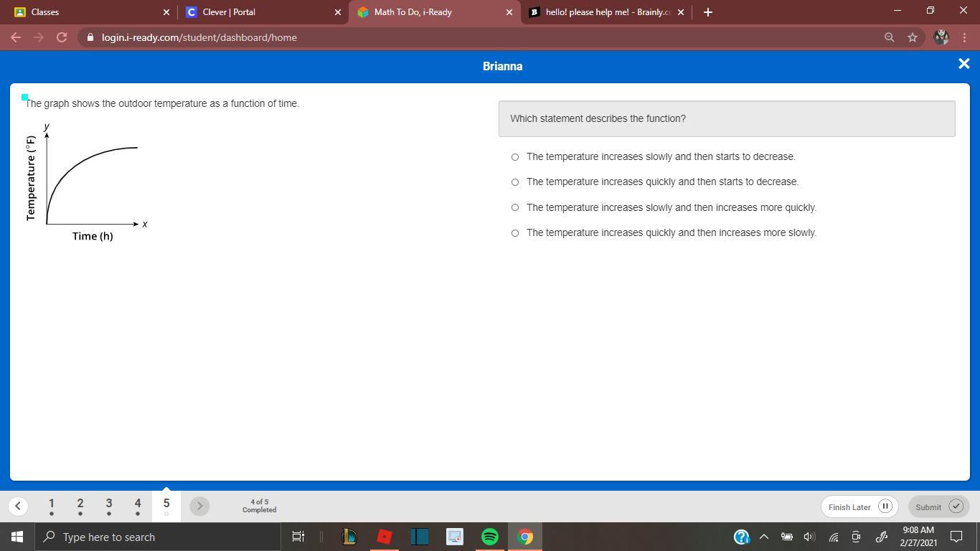Check the battery status icon
Viewport: 980px width, 551px height.
(787, 537)
